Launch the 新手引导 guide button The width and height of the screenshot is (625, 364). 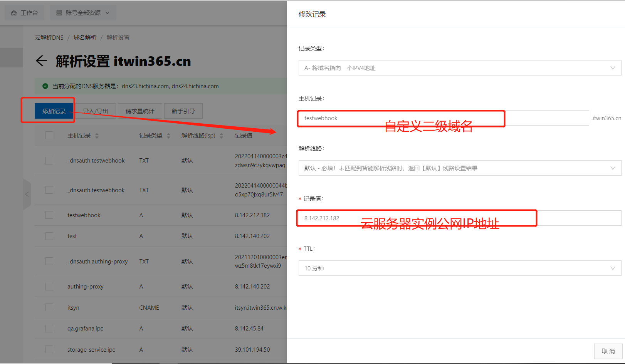pyautogui.click(x=183, y=111)
